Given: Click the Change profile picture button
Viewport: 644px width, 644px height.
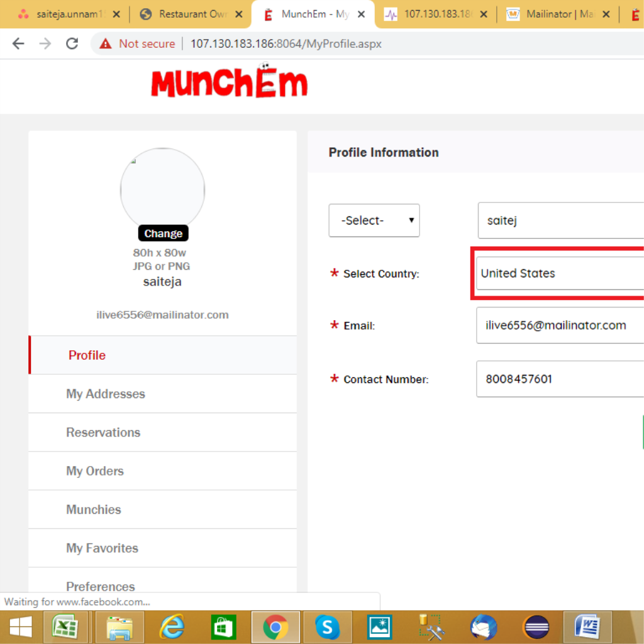Looking at the screenshot, I should coord(163,233).
